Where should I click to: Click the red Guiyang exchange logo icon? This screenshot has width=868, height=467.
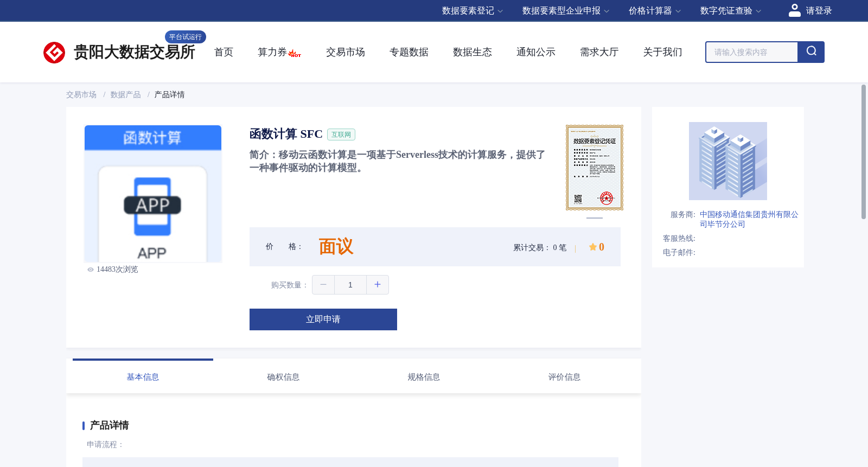point(54,53)
